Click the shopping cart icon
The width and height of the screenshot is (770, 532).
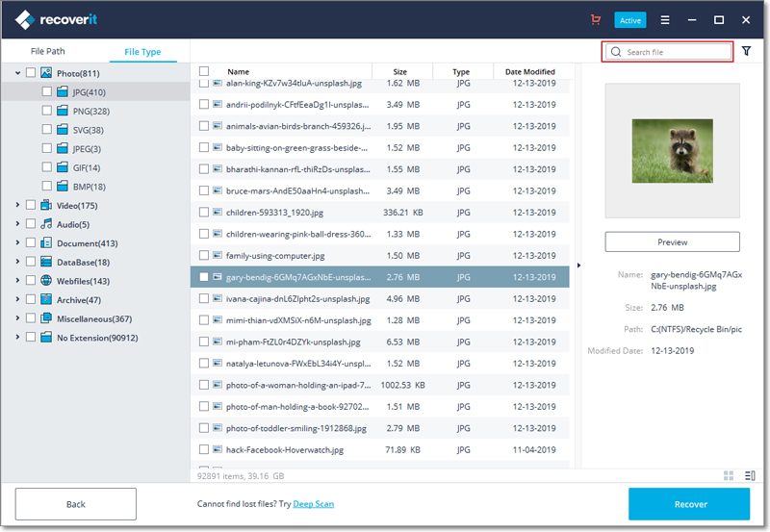point(595,19)
